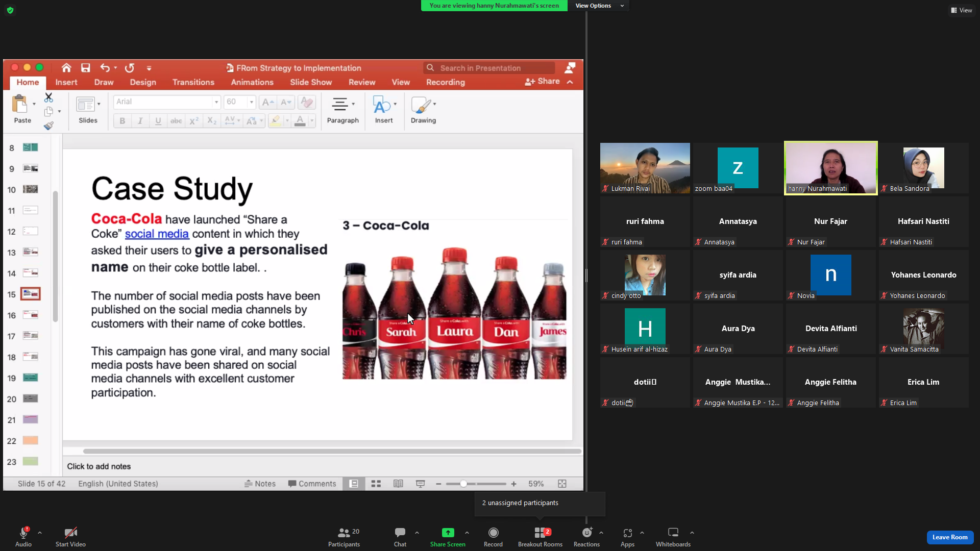
Task: Open the Draw ribbon tab
Action: 104,82
